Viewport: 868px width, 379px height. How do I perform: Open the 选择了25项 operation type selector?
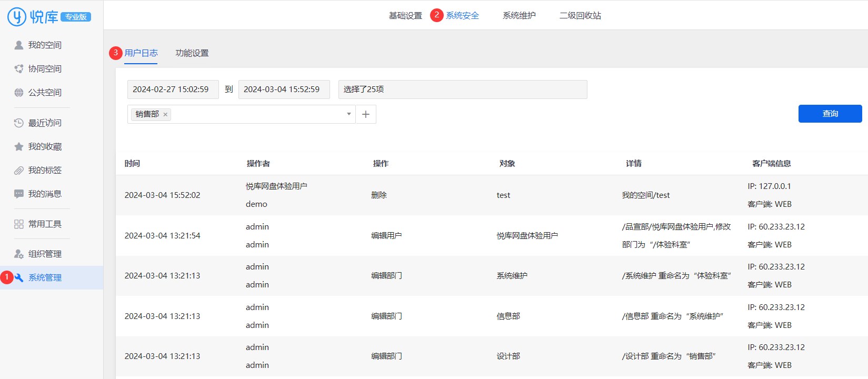point(462,89)
